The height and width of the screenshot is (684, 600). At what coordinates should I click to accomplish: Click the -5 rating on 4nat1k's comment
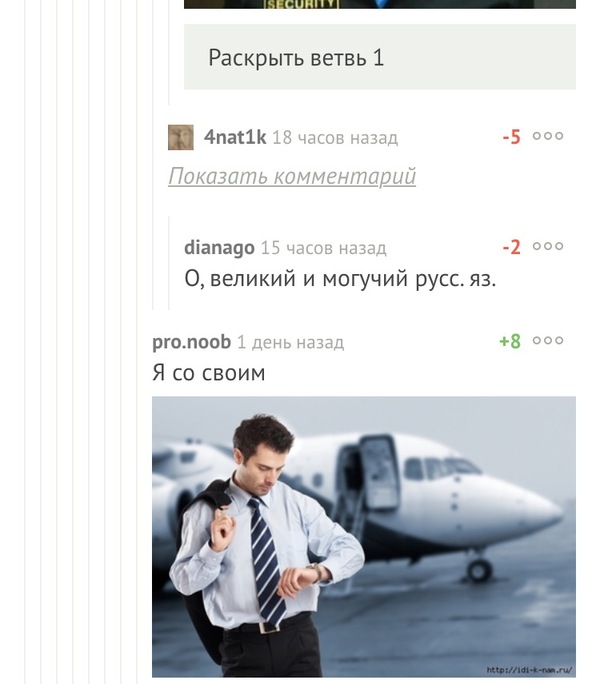511,137
